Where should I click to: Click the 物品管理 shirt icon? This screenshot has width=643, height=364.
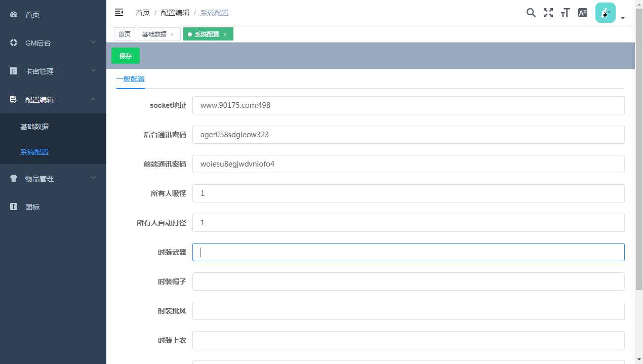click(x=13, y=178)
